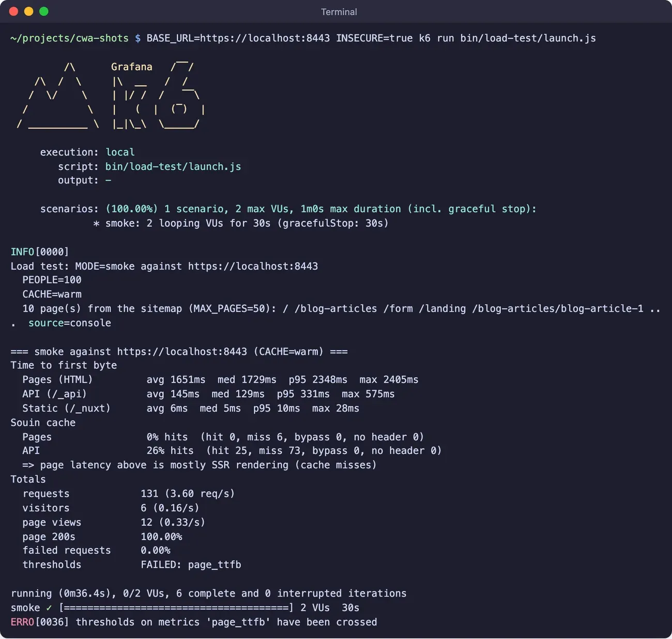Click the "max 2405ms" value

coord(389,380)
